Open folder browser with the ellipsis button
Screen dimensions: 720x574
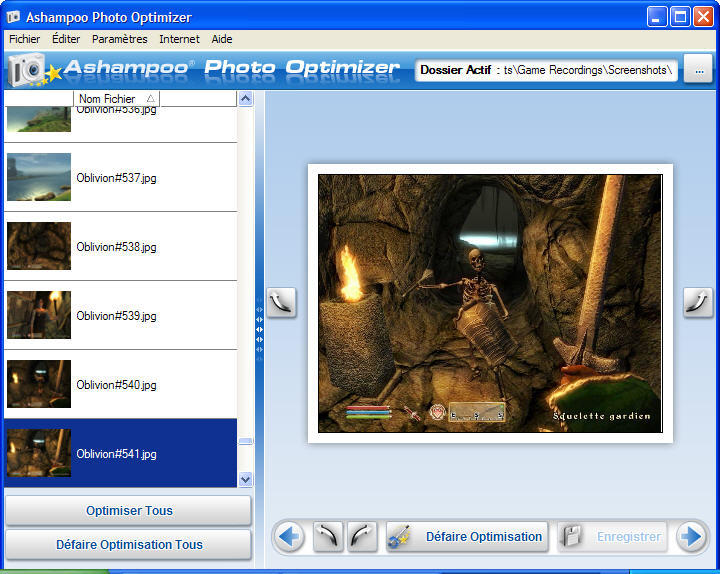point(698,69)
